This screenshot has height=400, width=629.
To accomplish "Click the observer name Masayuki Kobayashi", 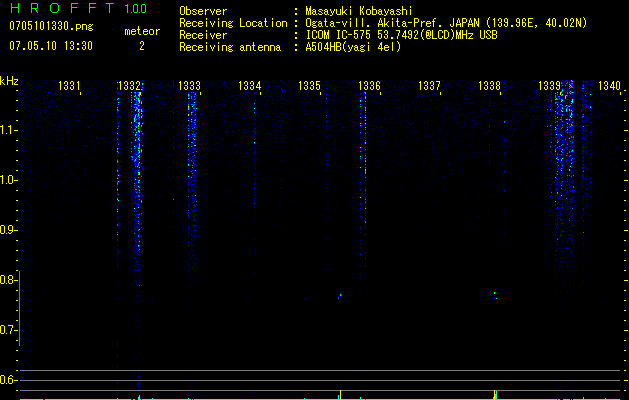I will pyautogui.click(x=359, y=11).
